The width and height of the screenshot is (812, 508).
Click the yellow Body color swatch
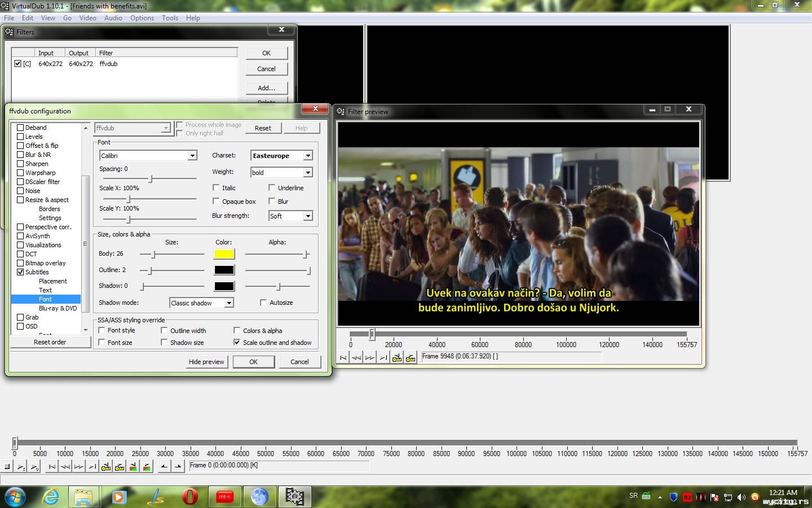point(224,254)
